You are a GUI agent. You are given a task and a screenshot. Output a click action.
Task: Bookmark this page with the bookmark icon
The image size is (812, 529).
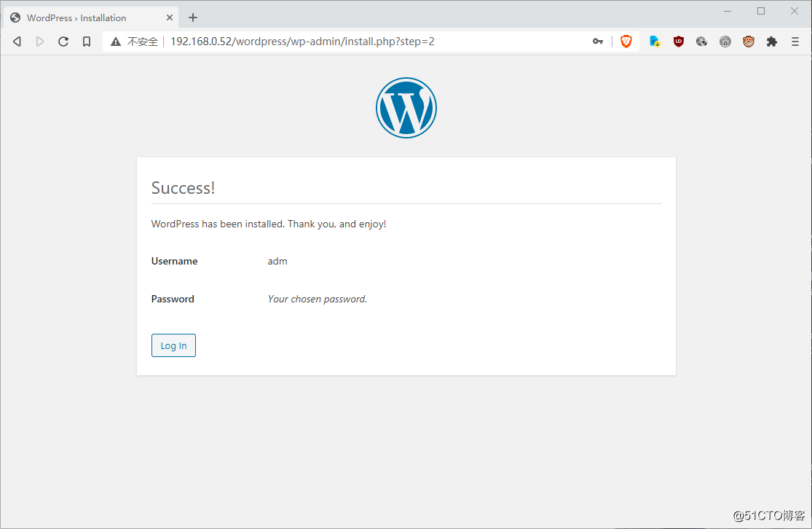click(87, 42)
